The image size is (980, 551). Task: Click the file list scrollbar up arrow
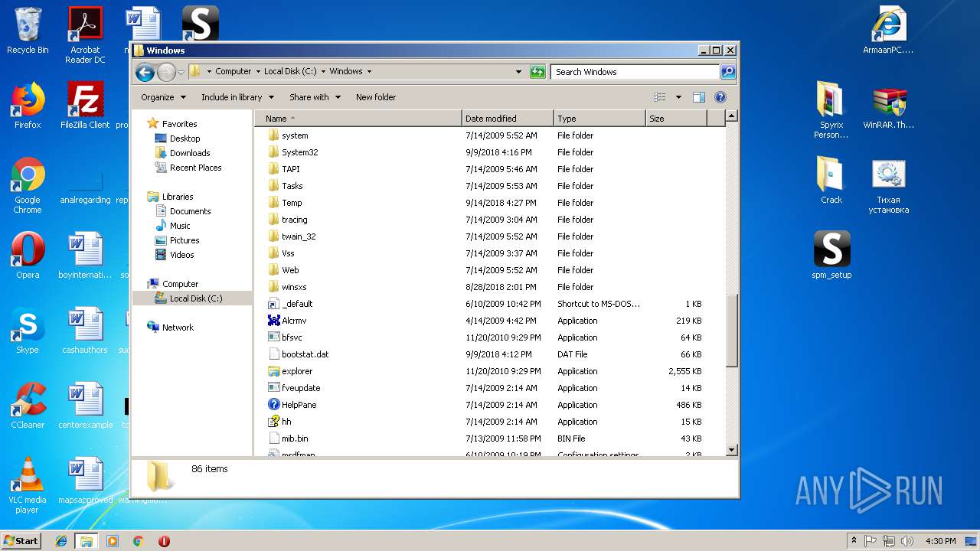731,116
